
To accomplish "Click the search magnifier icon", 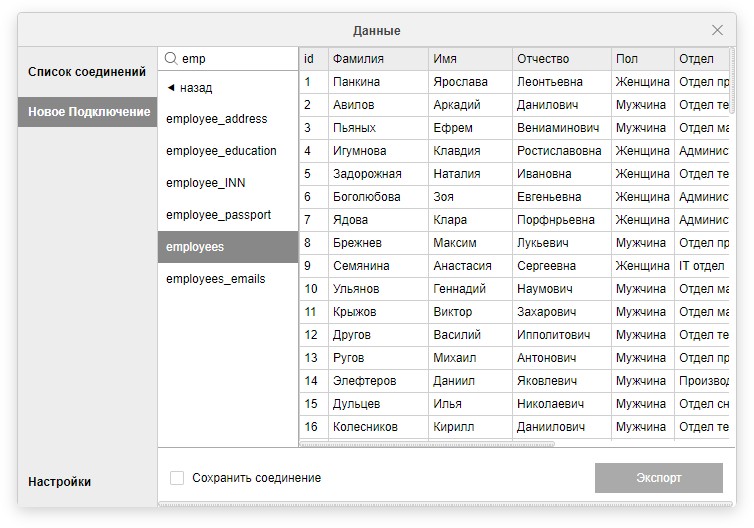I will click(x=171, y=59).
